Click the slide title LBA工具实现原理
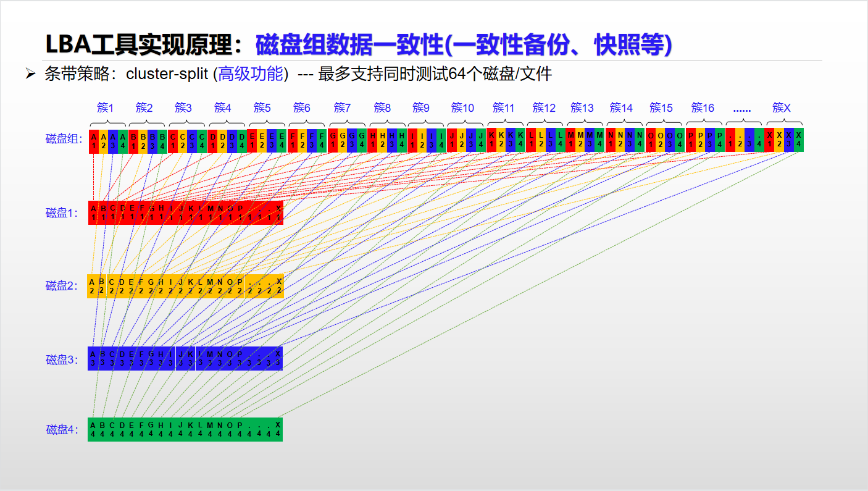 [x=139, y=43]
